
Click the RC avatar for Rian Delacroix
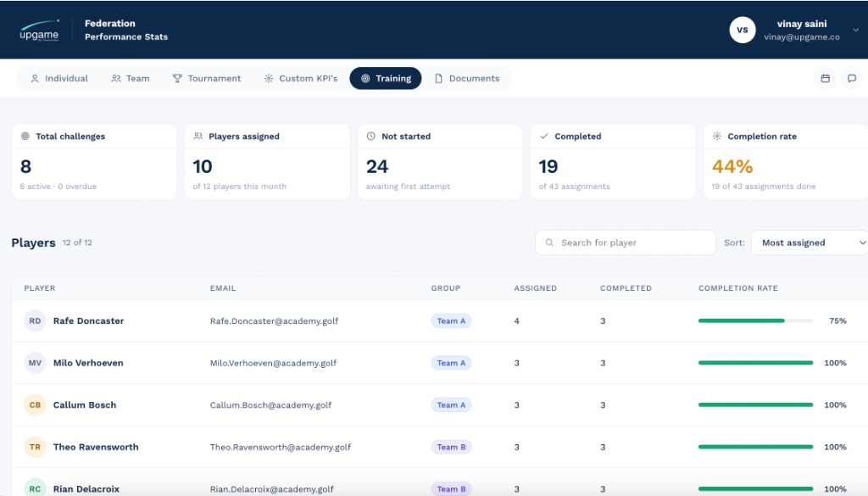coord(35,489)
